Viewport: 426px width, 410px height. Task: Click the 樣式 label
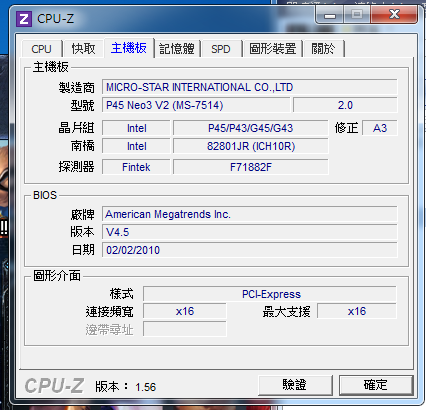point(122,294)
